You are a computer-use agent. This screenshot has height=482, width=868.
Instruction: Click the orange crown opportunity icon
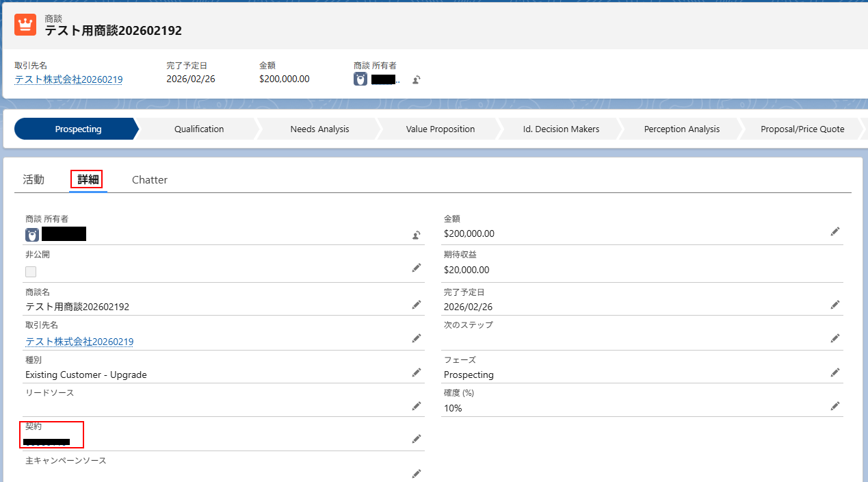[25, 25]
